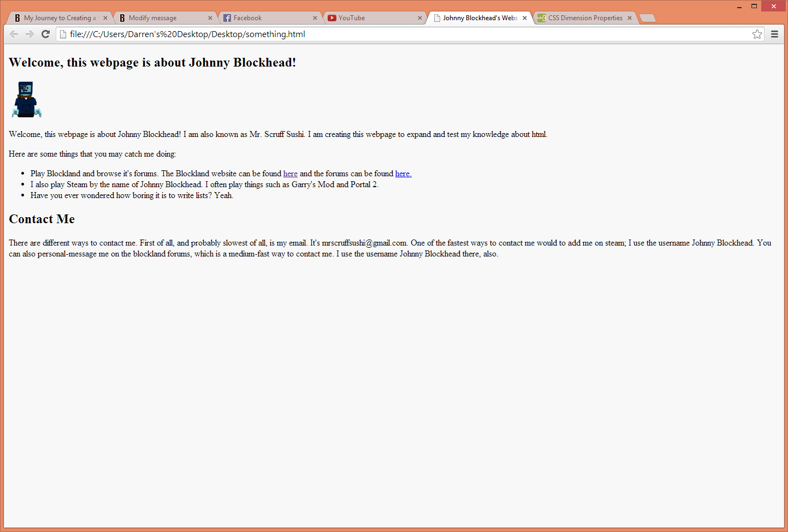Open a new tab
788x532 pixels.
pos(647,18)
